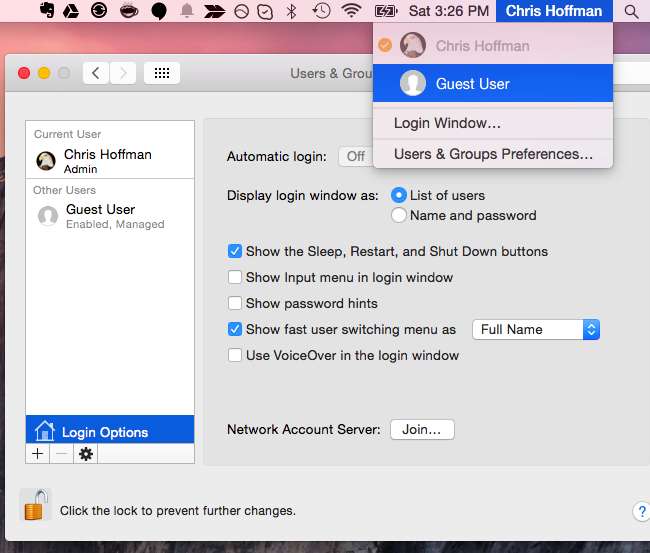Open the Show All grid icon

162,73
